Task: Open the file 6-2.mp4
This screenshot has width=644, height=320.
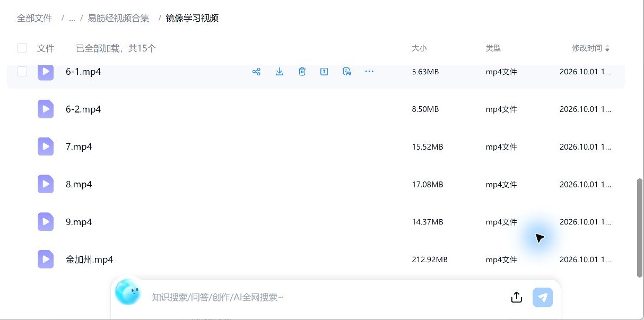Action: pos(83,109)
